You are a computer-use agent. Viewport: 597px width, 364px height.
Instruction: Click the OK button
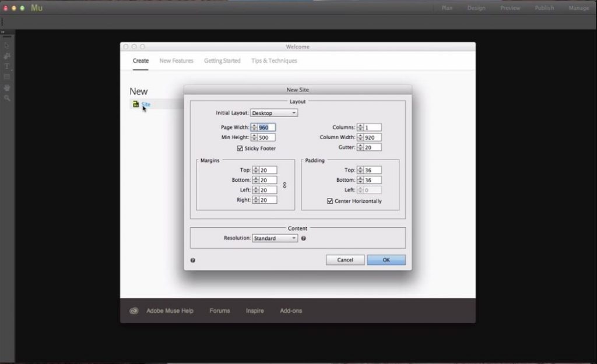pos(386,260)
